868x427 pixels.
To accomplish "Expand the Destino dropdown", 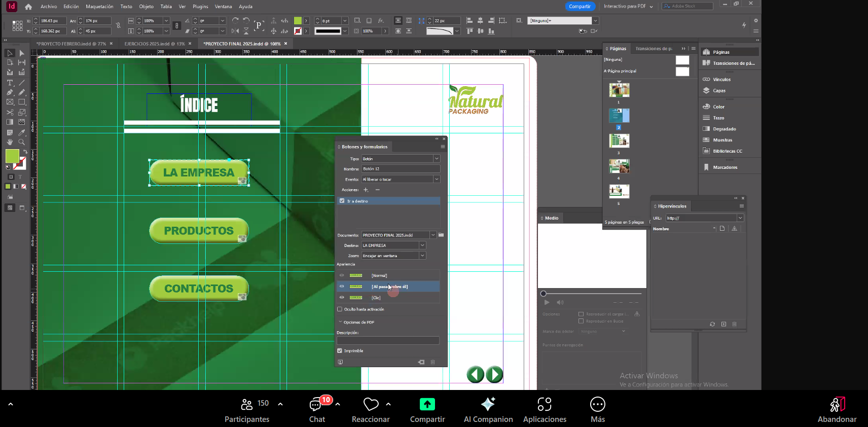I will pos(422,245).
